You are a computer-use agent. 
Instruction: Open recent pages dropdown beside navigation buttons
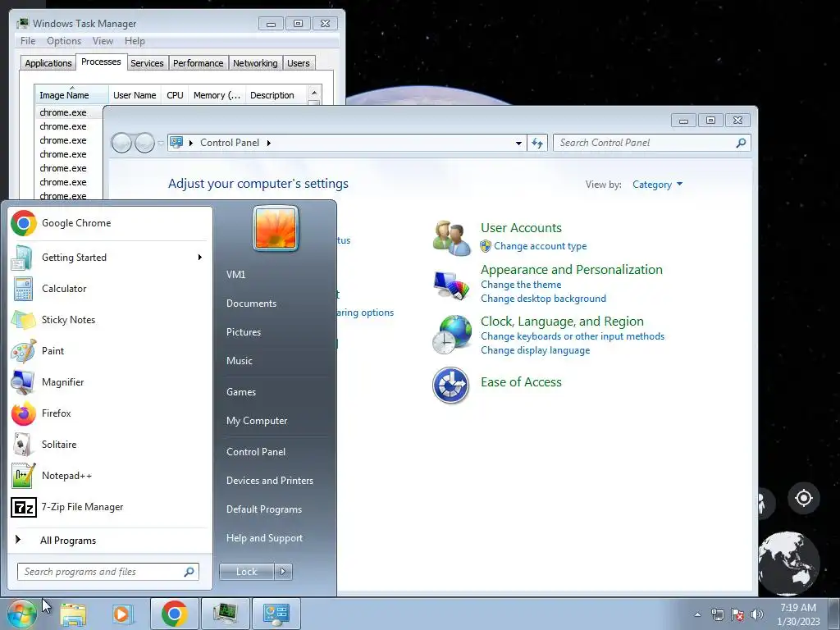pos(161,143)
